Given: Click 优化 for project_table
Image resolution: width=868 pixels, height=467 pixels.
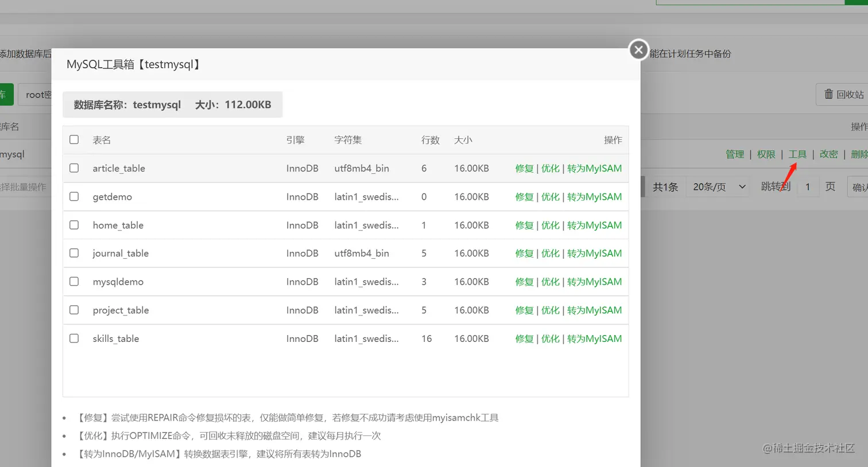Looking at the screenshot, I should coord(550,310).
